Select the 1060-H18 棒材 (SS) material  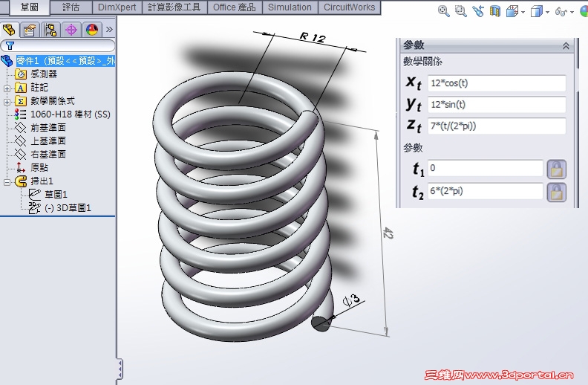[x=70, y=114]
